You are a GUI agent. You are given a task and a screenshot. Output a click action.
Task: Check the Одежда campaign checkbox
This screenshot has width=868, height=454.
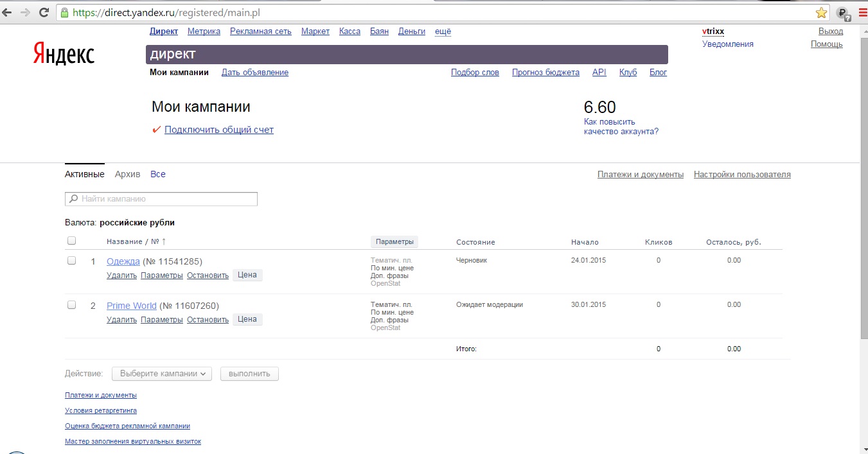[x=72, y=261]
